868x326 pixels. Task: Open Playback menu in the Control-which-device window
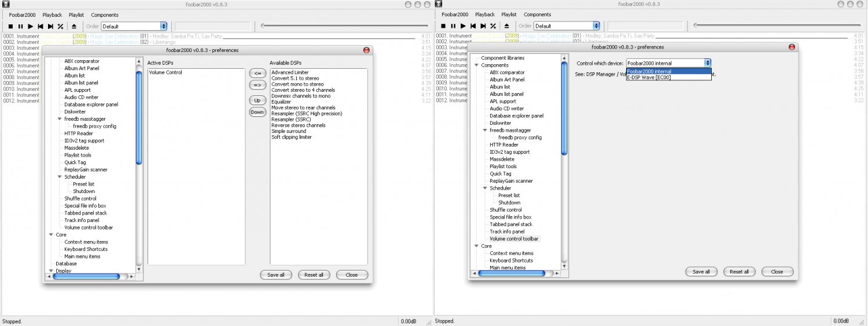[485, 15]
